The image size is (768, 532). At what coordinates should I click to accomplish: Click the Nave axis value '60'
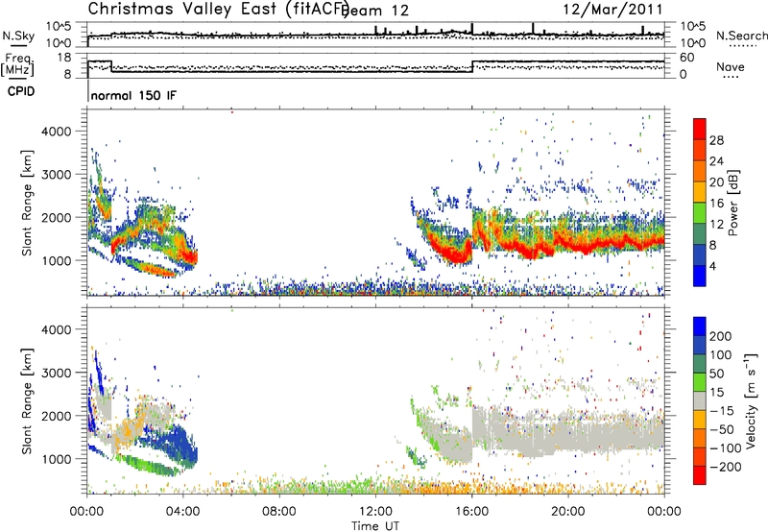tap(687, 58)
